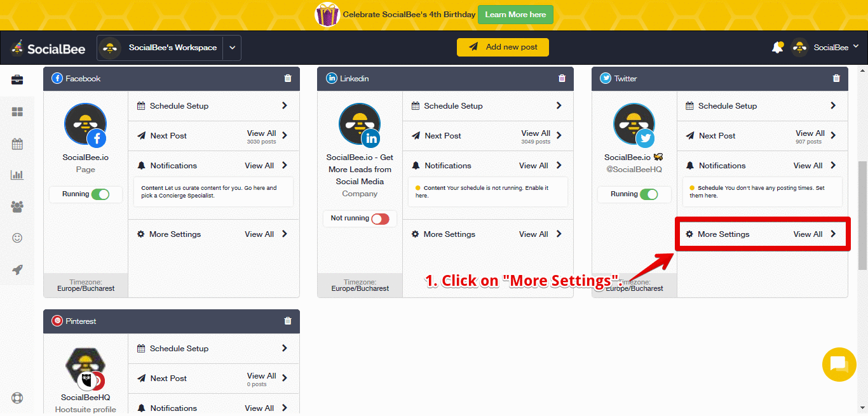Click the notification bell in top bar
Screen dimensions: 868x416
(x=777, y=48)
